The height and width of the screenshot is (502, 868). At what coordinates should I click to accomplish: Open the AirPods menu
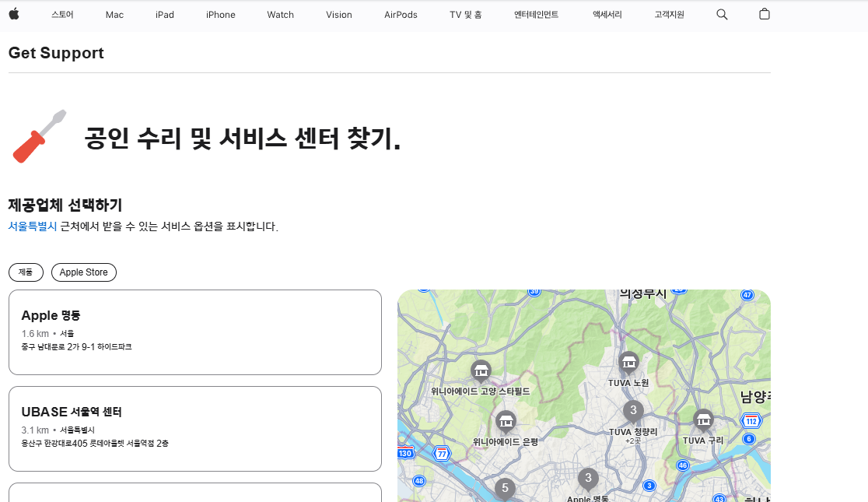point(401,15)
